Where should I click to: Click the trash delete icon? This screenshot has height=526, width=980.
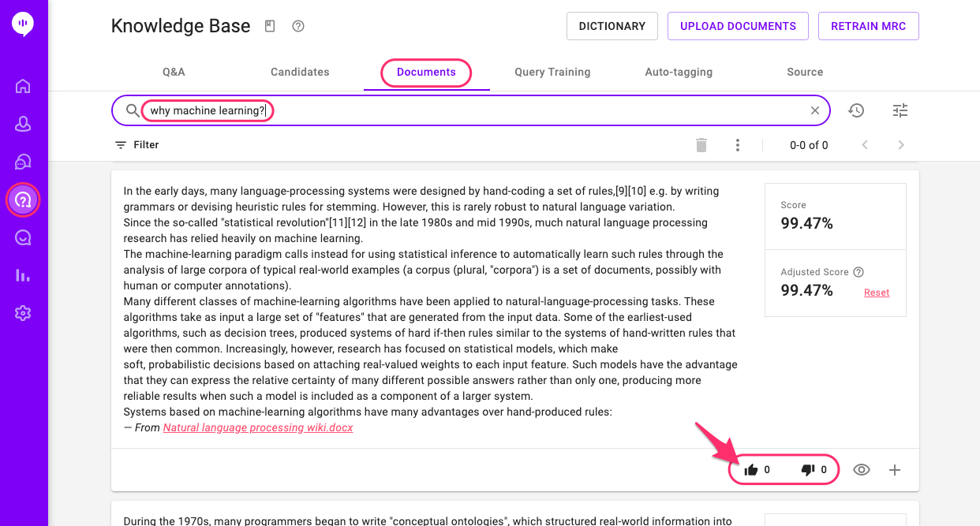tap(701, 145)
